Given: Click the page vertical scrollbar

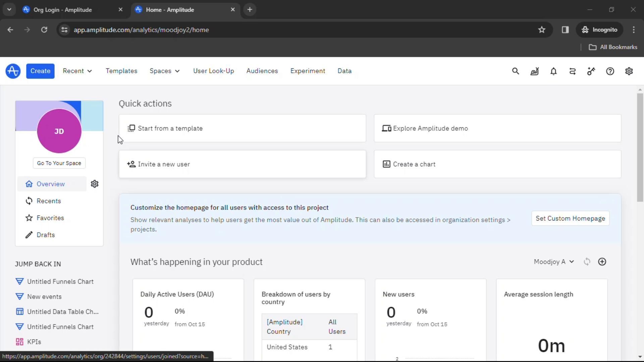Looking at the screenshot, I should (x=640, y=147).
